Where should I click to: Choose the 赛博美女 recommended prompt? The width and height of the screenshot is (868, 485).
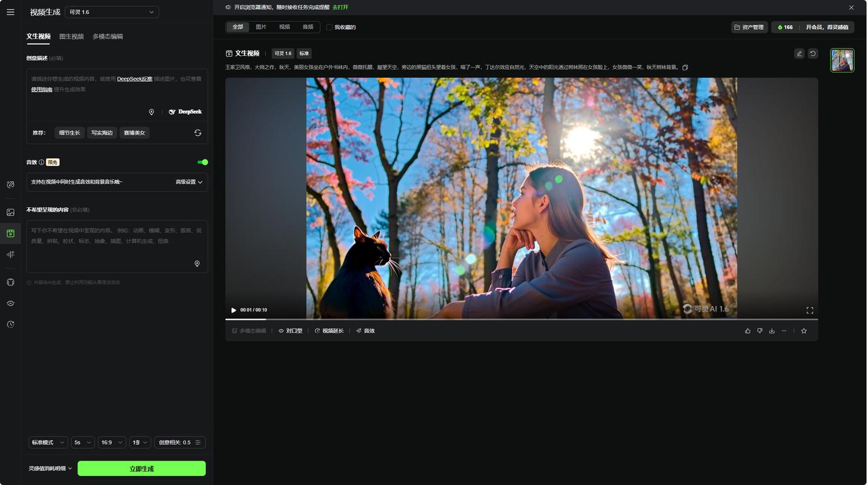coord(134,133)
